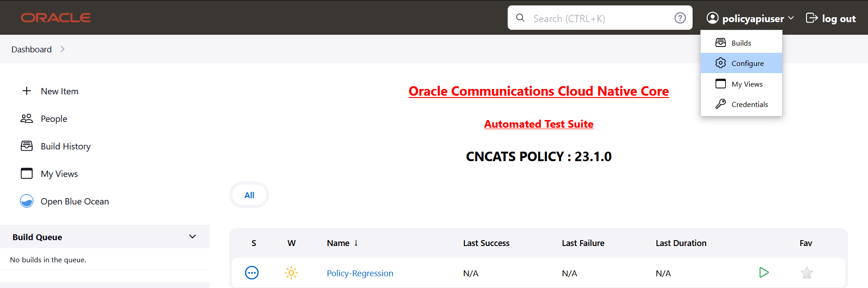Image resolution: width=868 pixels, height=288 pixels.
Task: Click the Builds inbox icon in user menu
Action: coord(721,43)
